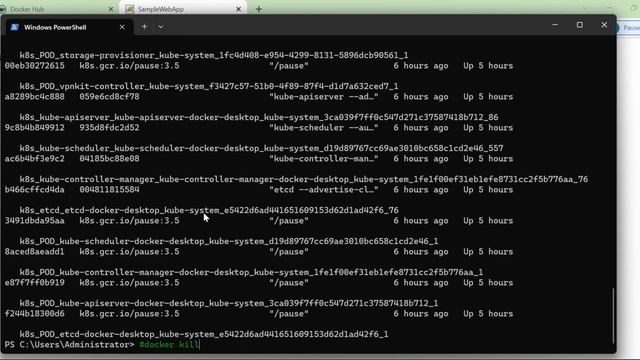
Task: Click the k8s_kube-apiserver_kube-apiserver-docker-desktop name
Action: [259, 117]
